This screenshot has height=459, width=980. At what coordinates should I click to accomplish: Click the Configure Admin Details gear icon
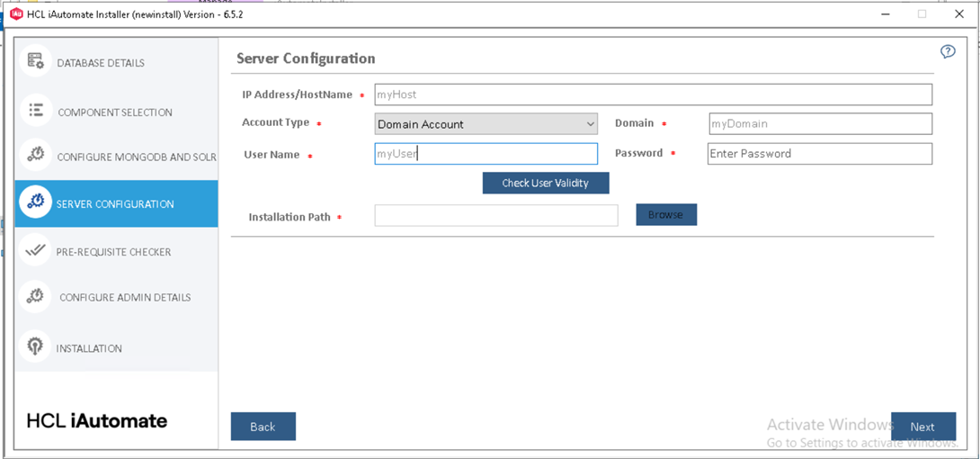35,296
